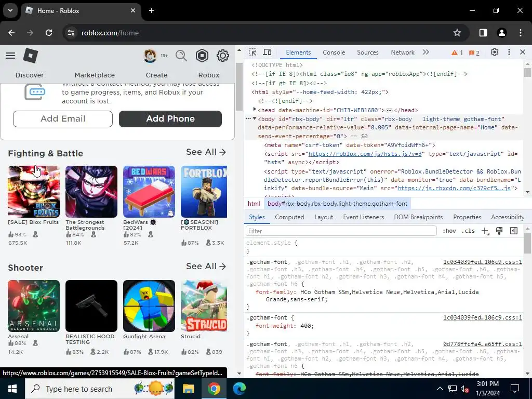Click the Roblox page vertical scrollbar thumb
The width and height of the screenshot is (532, 399).
(239, 87)
